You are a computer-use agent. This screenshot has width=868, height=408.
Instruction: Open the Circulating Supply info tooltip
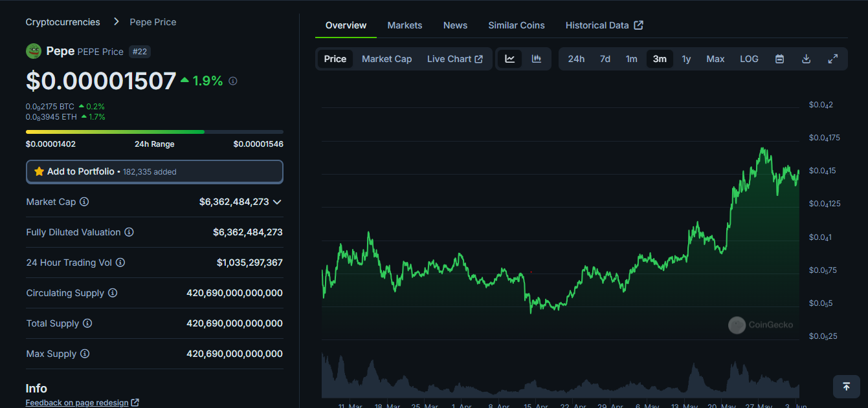click(x=113, y=293)
